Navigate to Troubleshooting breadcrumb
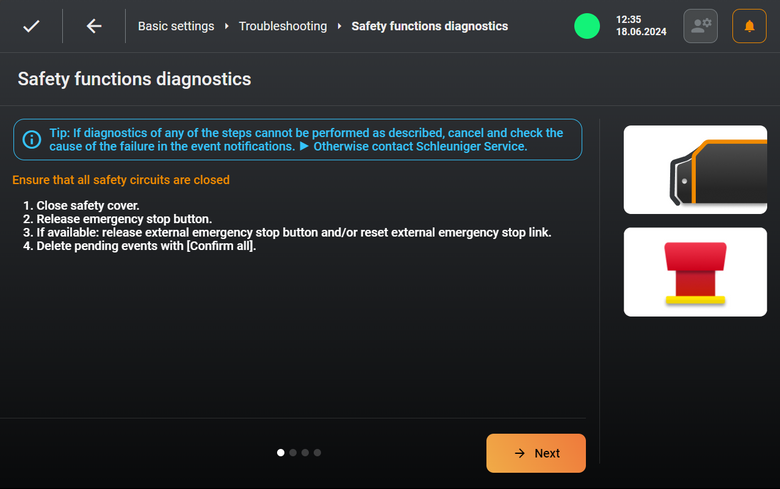 coord(283,26)
